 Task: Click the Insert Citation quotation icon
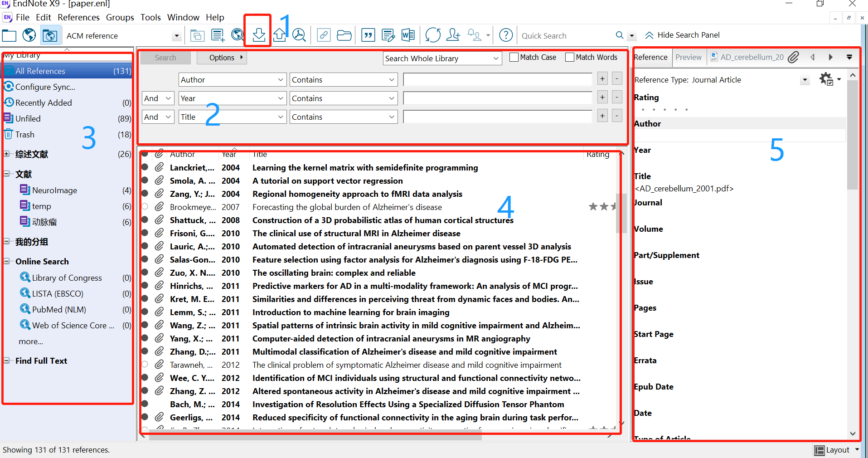coord(368,35)
